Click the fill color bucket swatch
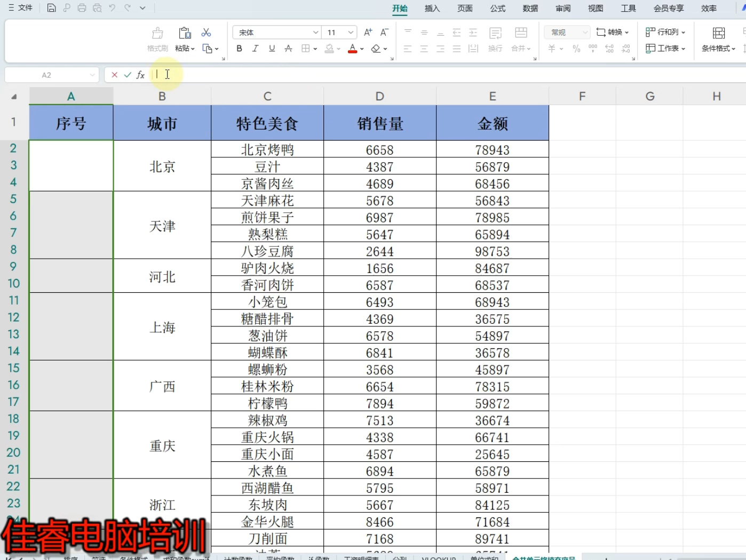This screenshot has height=560, width=746. [330, 49]
